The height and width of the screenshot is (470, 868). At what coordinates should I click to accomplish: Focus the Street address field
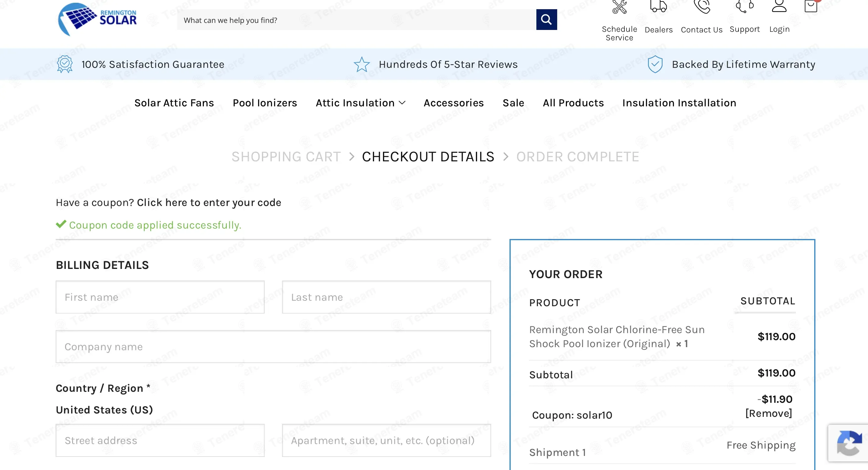click(x=160, y=440)
